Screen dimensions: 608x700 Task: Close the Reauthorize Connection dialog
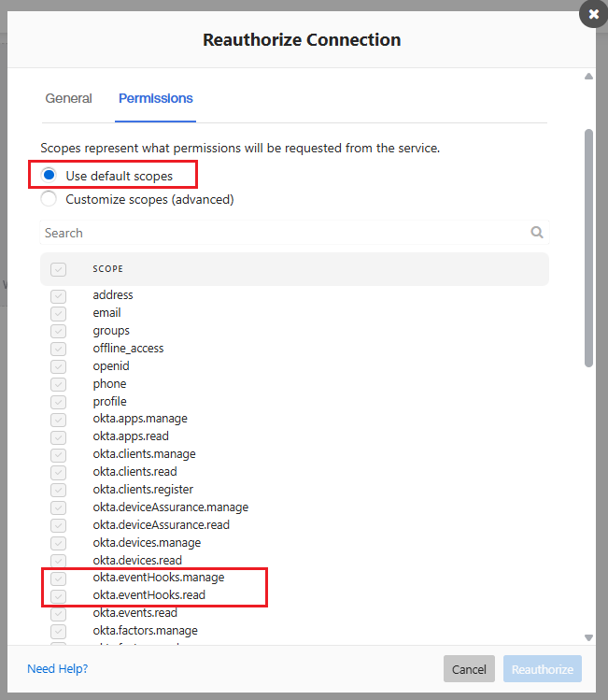pos(593,14)
